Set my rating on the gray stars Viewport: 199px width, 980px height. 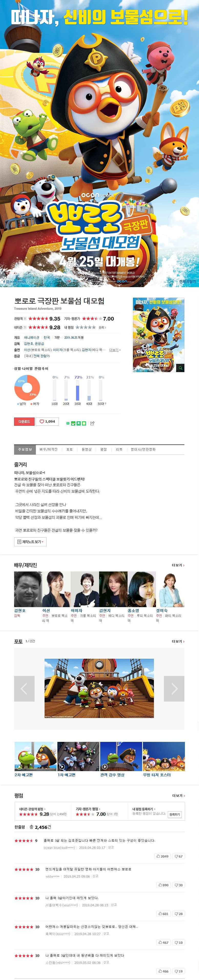pyautogui.click(x=85, y=327)
